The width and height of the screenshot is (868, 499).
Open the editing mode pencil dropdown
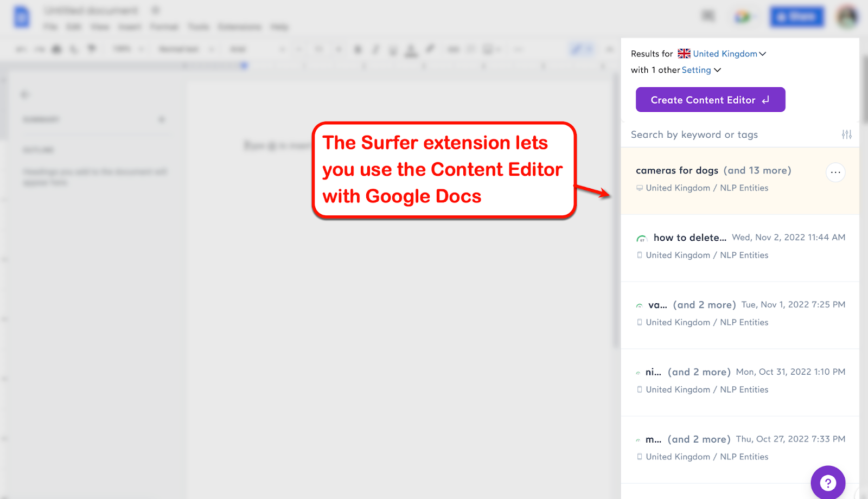tap(581, 49)
